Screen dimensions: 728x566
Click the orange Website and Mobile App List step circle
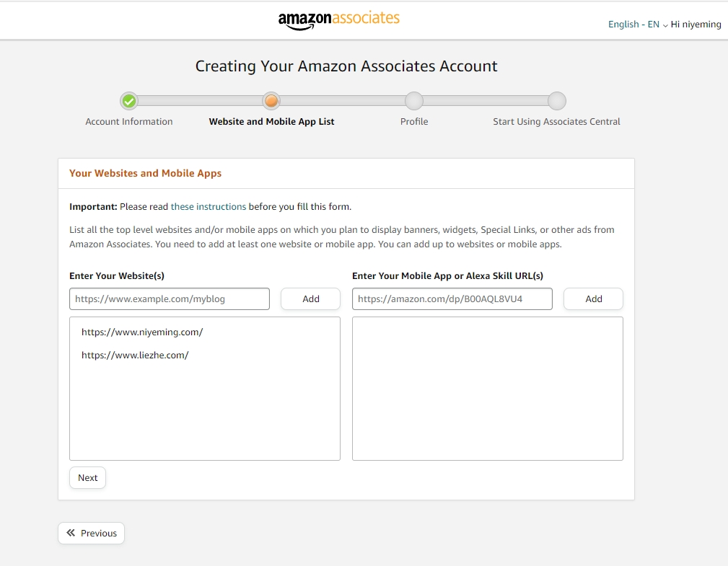(x=271, y=101)
